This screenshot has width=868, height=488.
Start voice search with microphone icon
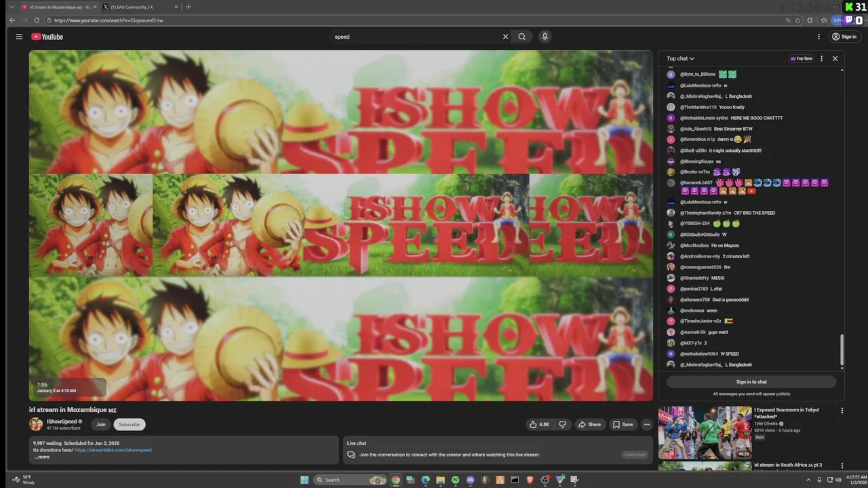click(545, 37)
